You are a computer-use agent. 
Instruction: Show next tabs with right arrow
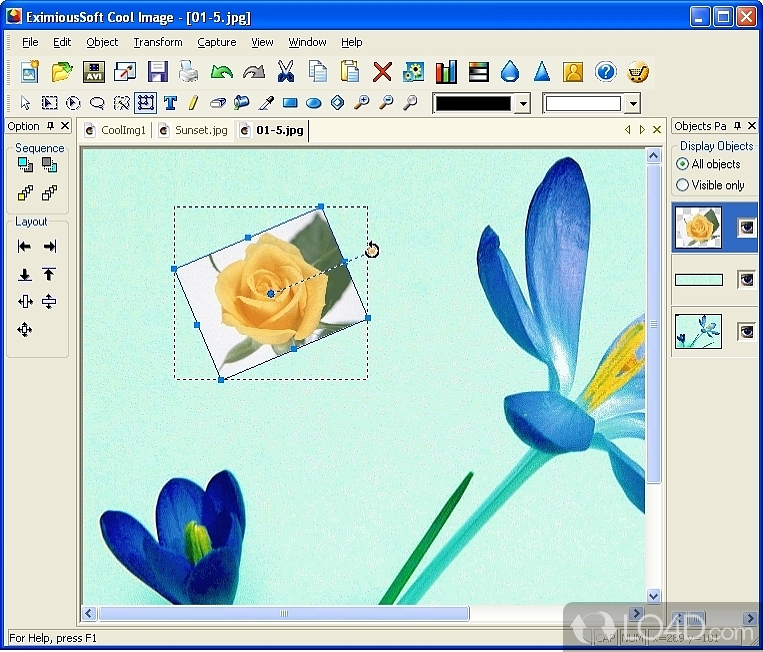[x=642, y=129]
